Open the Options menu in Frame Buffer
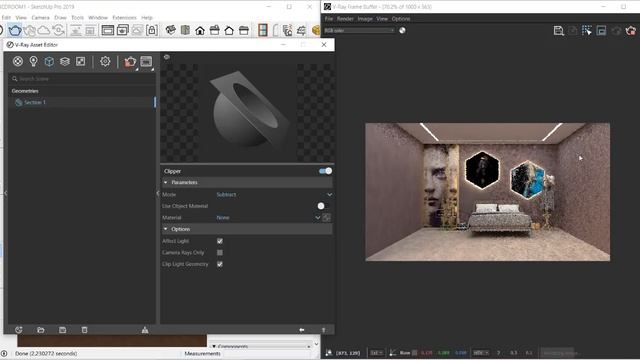The width and height of the screenshot is (640, 360). pos(401,19)
